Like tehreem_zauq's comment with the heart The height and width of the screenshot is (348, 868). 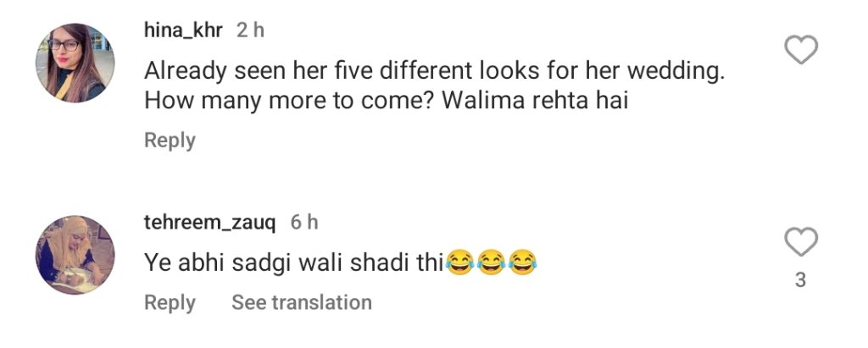[x=801, y=242]
